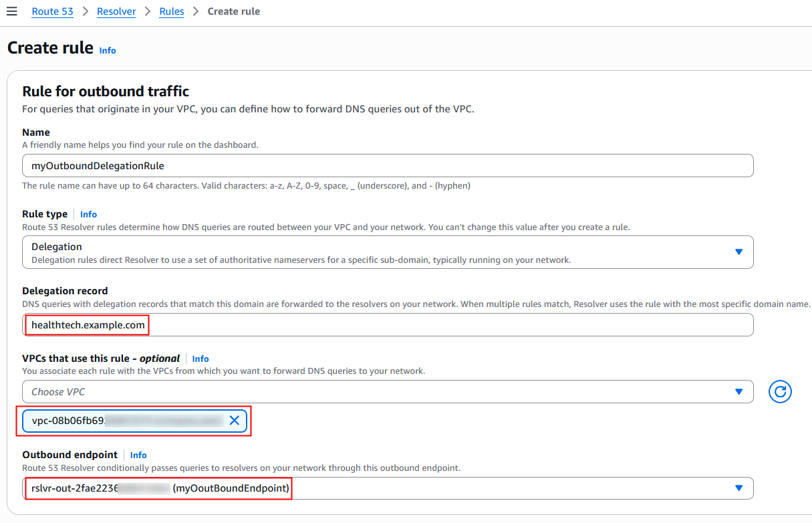Click the dropdown arrow on Outbound endpoint field
812x523 pixels.
(x=739, y=488)
